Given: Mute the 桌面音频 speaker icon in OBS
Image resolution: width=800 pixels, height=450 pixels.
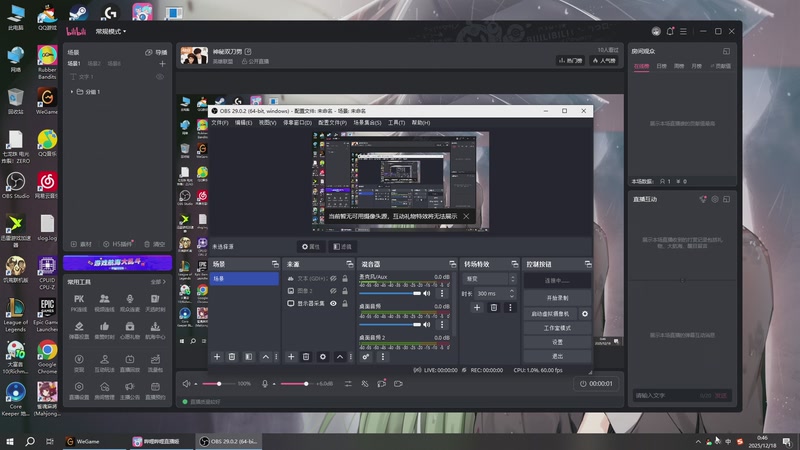Looking at the screenshot, I should [x=427, y=324].
